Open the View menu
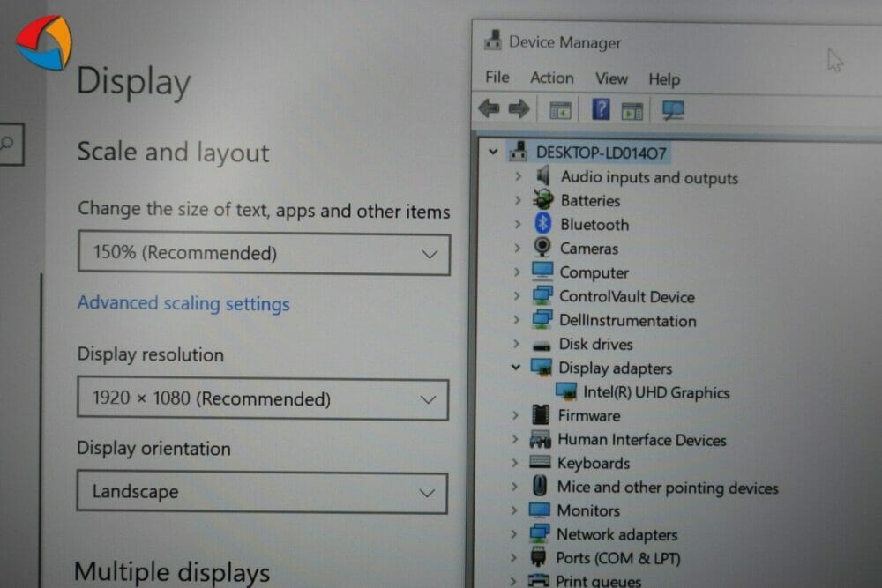The width and height of the screenshot is (882, 588). 611,78
